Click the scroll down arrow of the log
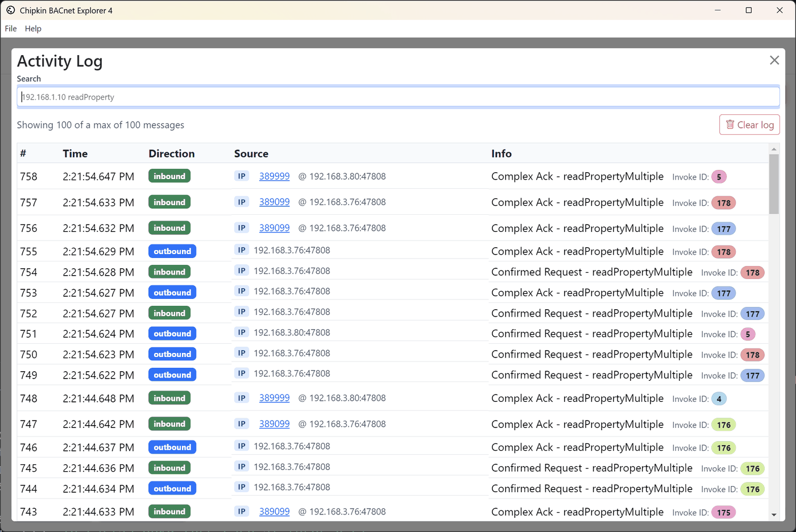796x532 pixels. point(774,515)
